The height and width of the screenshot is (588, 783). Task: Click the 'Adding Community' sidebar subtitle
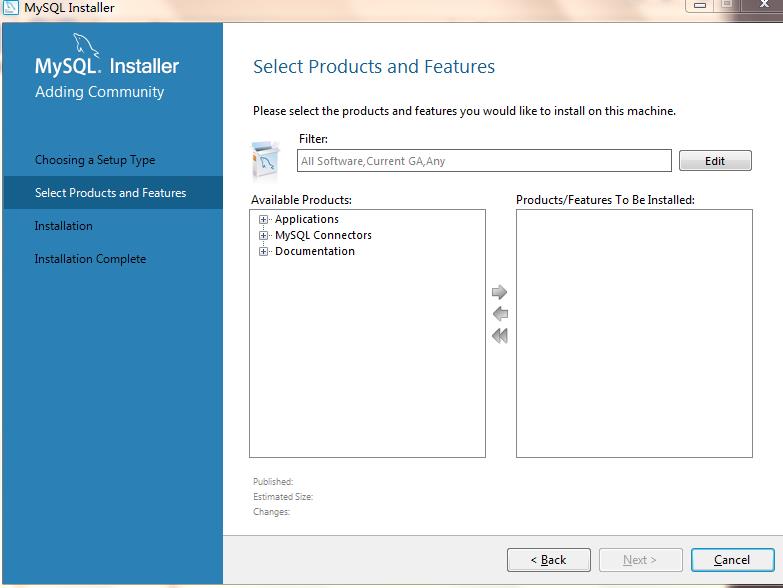(x=99, y=92)
